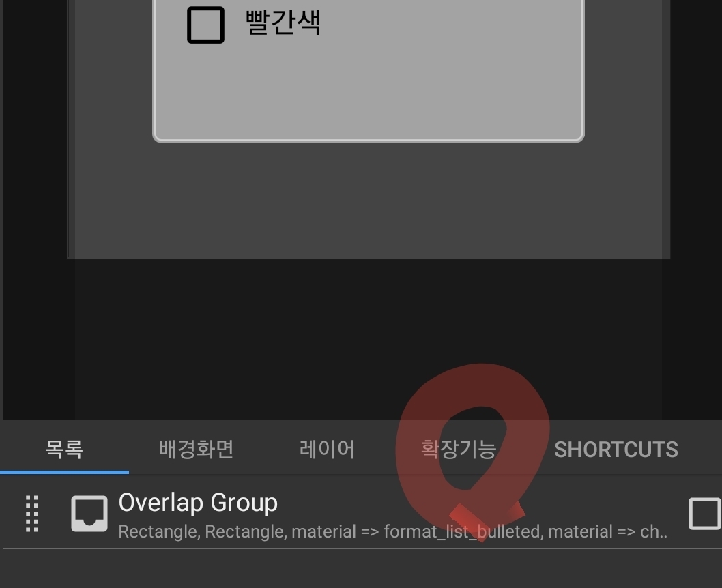Grab the Overlap Group drag handle

pos(32,514)
